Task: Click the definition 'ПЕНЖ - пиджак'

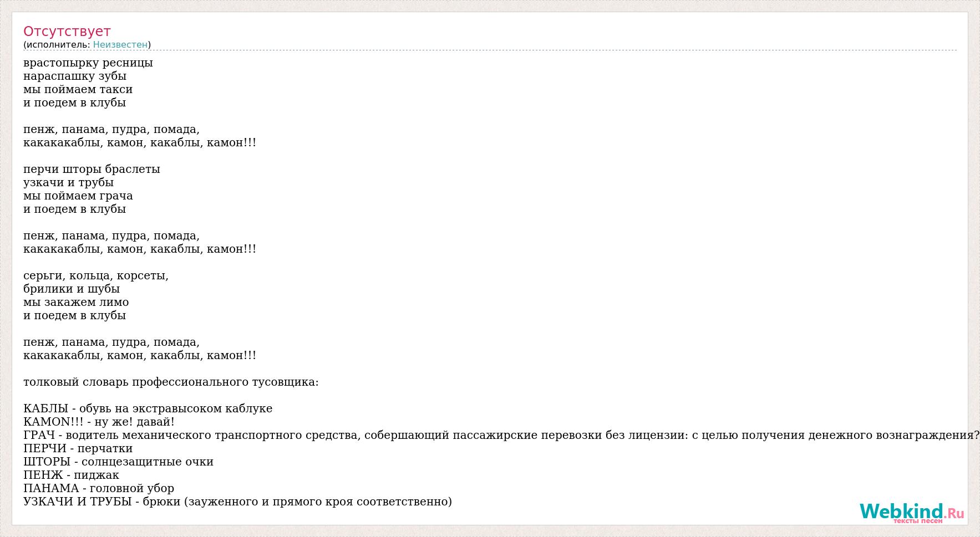Action: click(72, 475)
